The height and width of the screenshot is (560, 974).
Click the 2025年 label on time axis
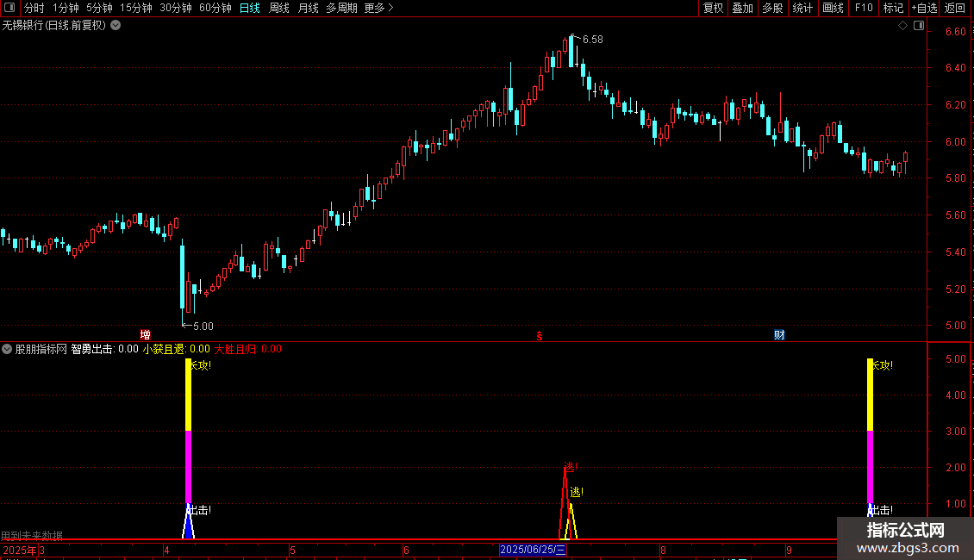pos(19,550)
